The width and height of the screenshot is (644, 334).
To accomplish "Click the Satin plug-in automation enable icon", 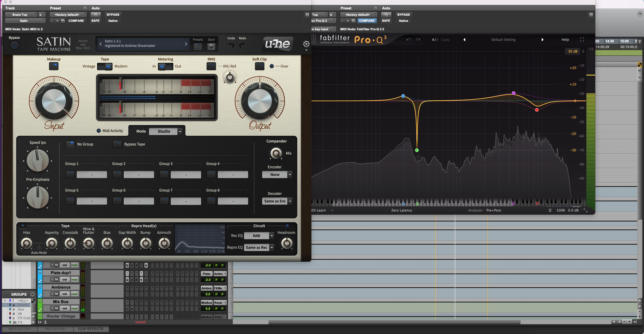I will pyautogui.click(x=96, y=14).
